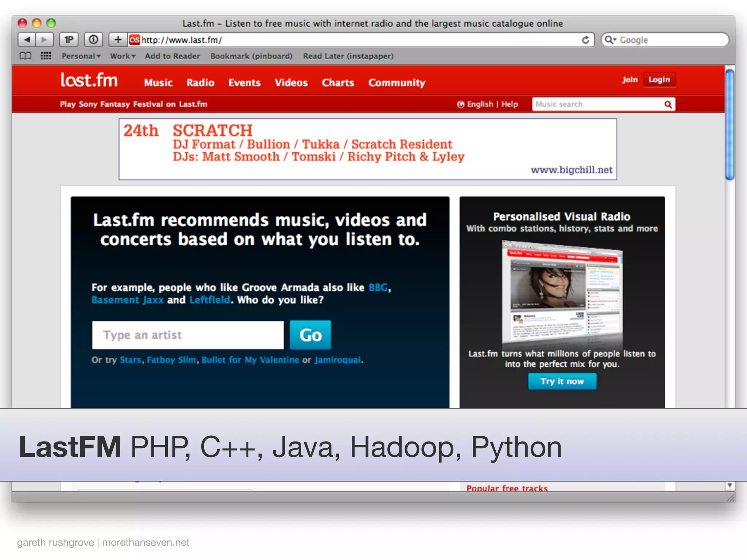The image size is (747, 560).
Task: Click the Try it now button
Action: click(x=562, y=381)
